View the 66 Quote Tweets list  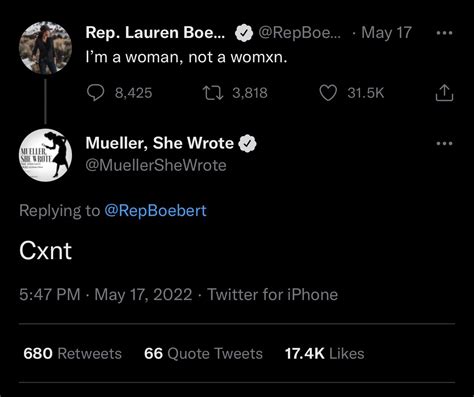(x=203, y=354)
